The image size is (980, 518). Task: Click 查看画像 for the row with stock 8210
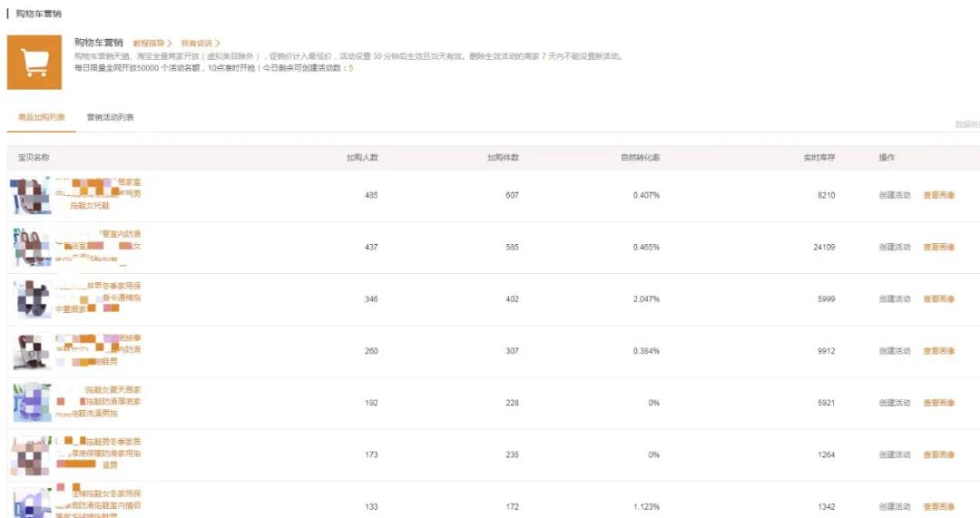point(939,195)
